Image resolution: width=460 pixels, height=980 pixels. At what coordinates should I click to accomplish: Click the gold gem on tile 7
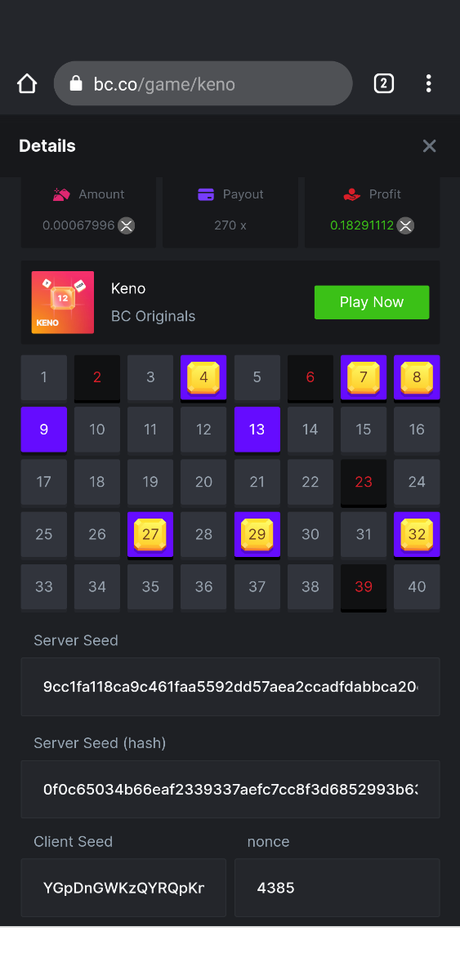(x=364, y=377)
